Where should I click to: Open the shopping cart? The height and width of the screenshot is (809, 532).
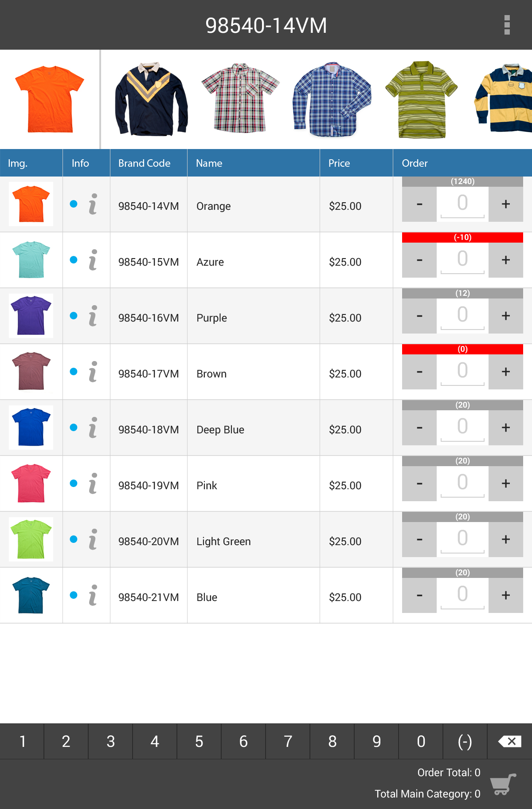click(x=503, y=784)
